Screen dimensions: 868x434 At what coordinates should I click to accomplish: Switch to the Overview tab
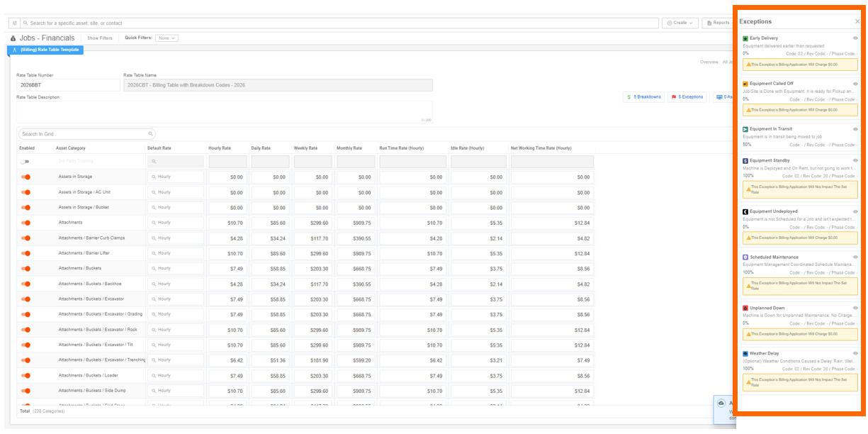(x=709, y=62)
